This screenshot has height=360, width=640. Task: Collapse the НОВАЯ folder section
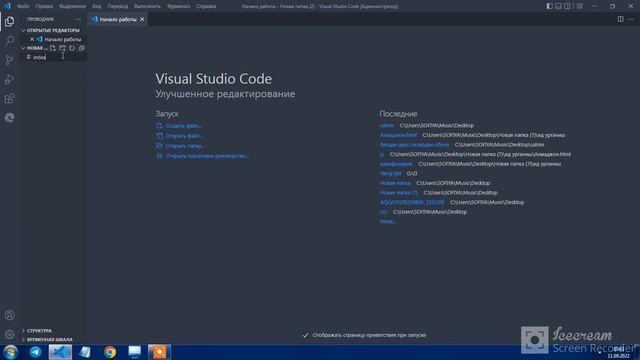pos(35,48)
